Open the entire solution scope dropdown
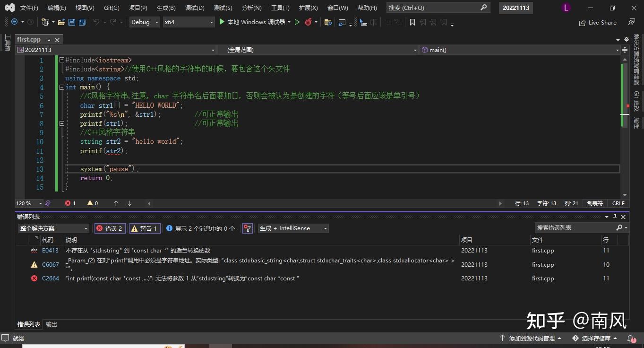 tap(54, 228)
